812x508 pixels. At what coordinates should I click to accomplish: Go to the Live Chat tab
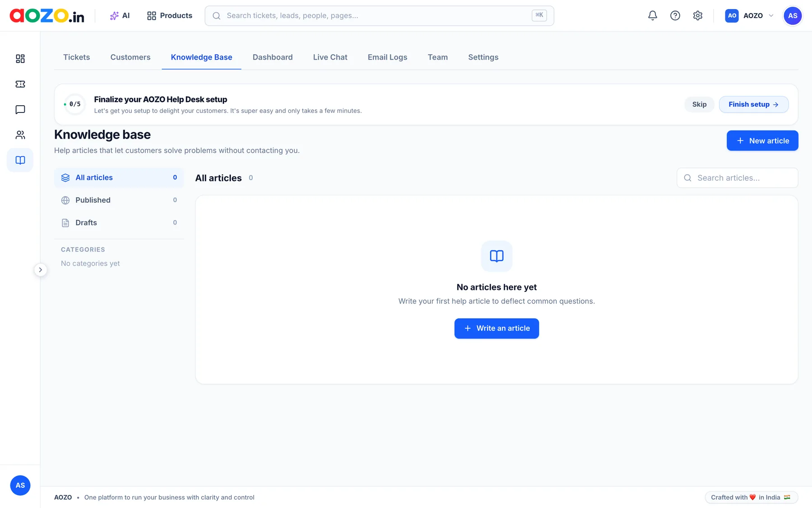coord(330,57)
